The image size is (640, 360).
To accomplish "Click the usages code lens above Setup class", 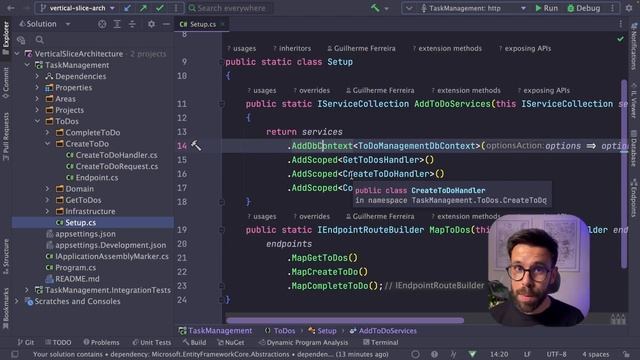I will [x=242, y=49].
